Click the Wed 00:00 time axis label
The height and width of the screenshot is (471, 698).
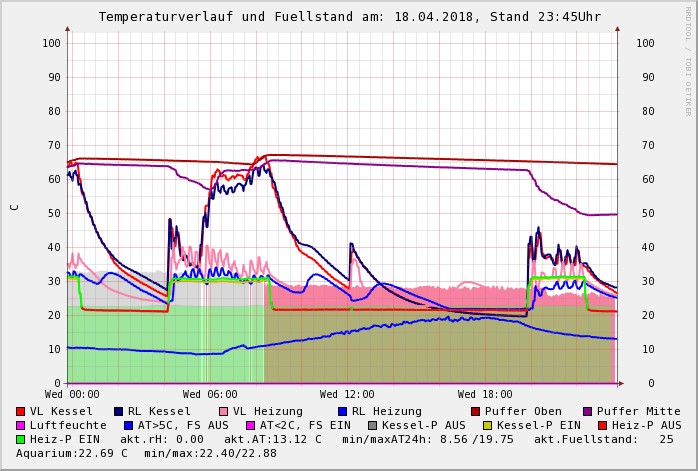tap(72, 395)
